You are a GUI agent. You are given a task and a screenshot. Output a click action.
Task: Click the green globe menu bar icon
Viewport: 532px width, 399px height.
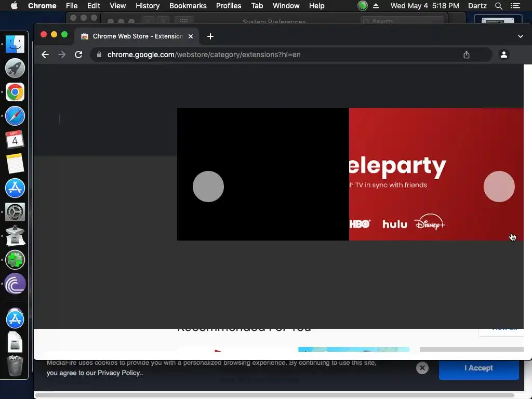tap(362, 6)
